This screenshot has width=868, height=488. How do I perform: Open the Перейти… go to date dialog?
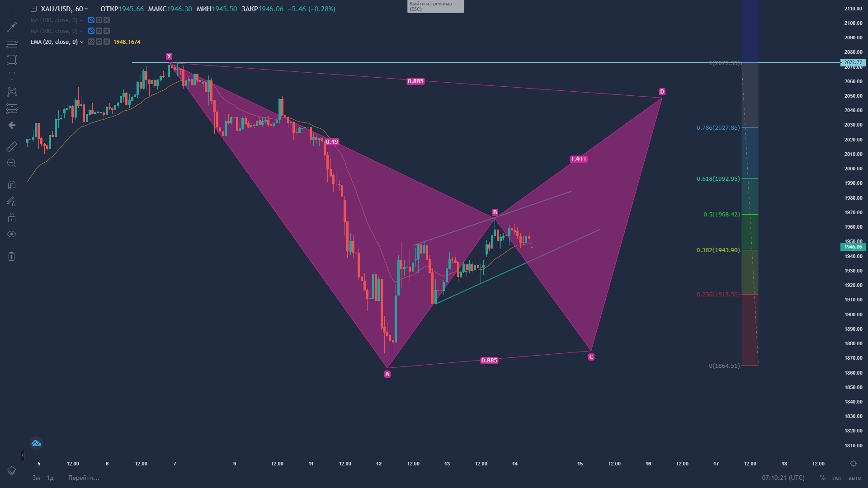tap(84, 478)
